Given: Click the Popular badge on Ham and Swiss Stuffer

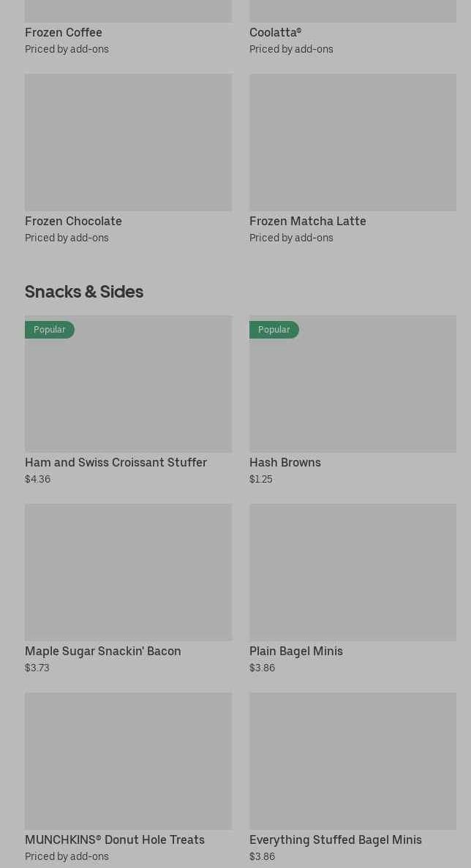Looking at the screenshot, I should (50, 330).
